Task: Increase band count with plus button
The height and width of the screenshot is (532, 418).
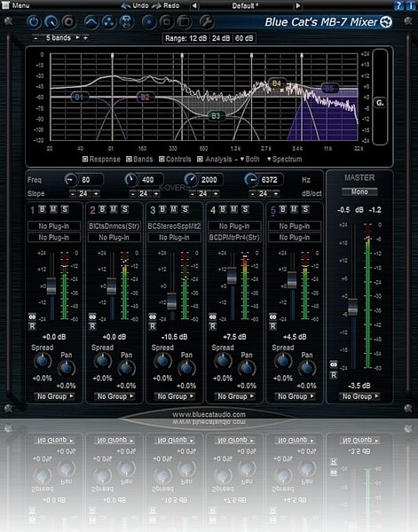Action: pos(85,37)
